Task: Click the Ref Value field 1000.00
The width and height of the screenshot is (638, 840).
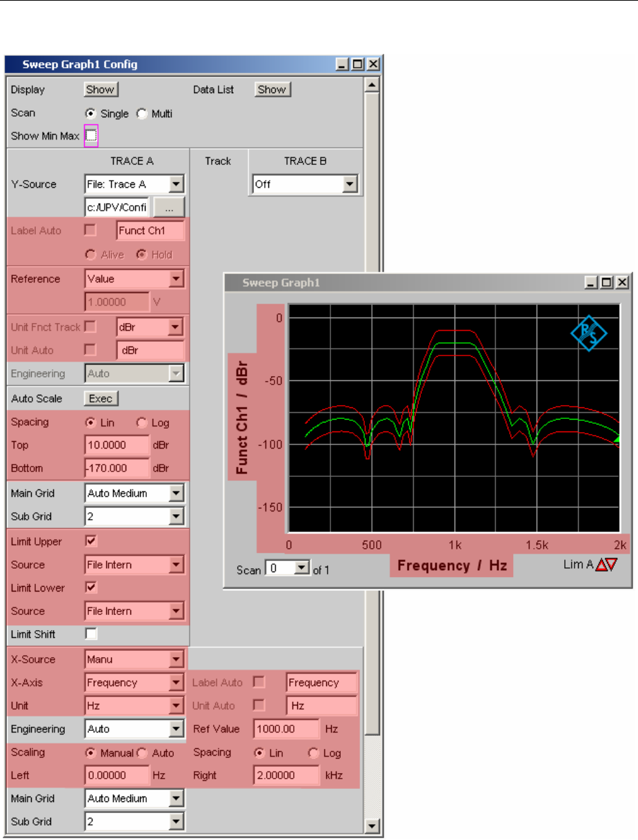Action: coord(286,729)
